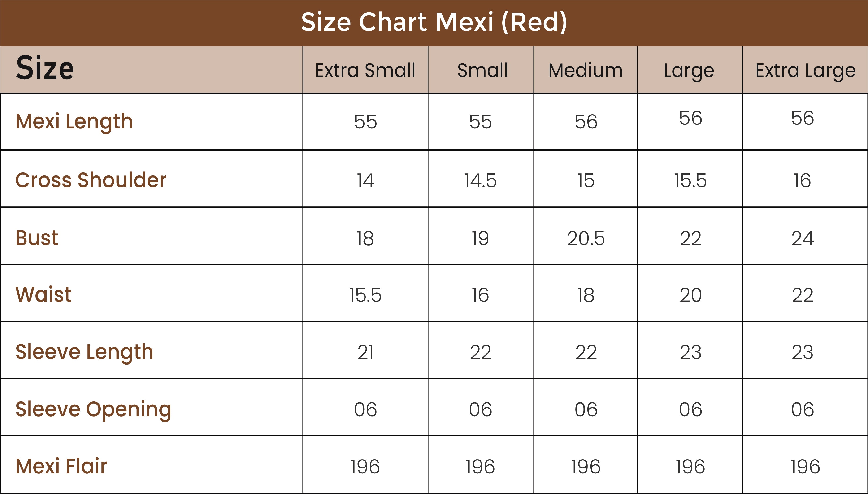
Task: Select the Extra Large bust value 24
Action: [x=803, y=238]
